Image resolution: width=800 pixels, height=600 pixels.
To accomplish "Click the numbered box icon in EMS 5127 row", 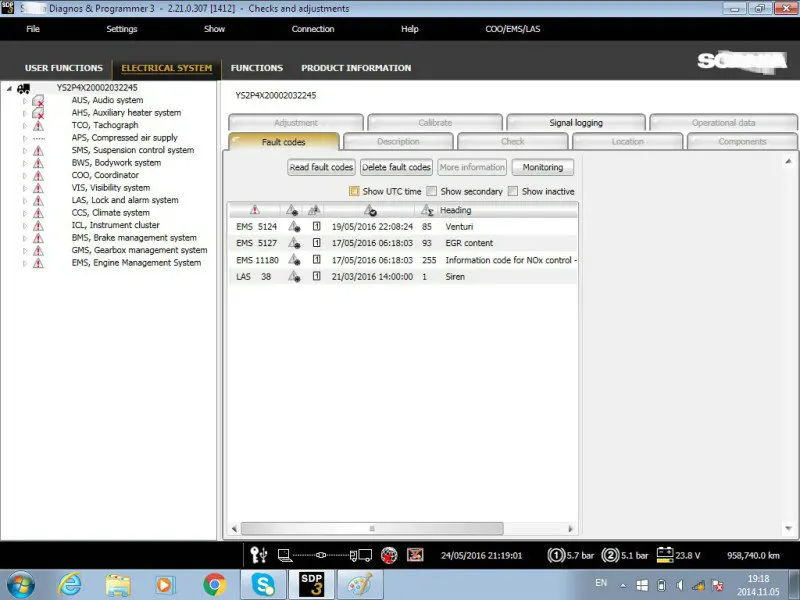I will tap(316, 243).
